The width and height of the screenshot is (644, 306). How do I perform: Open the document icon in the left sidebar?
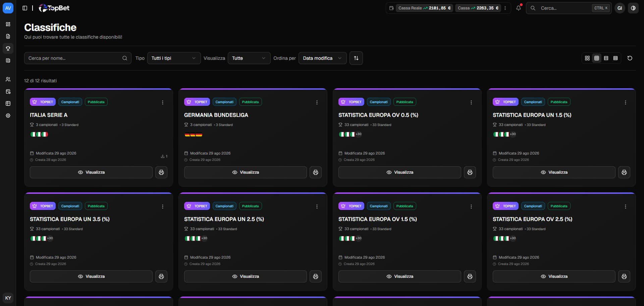(x=8, y=36)
